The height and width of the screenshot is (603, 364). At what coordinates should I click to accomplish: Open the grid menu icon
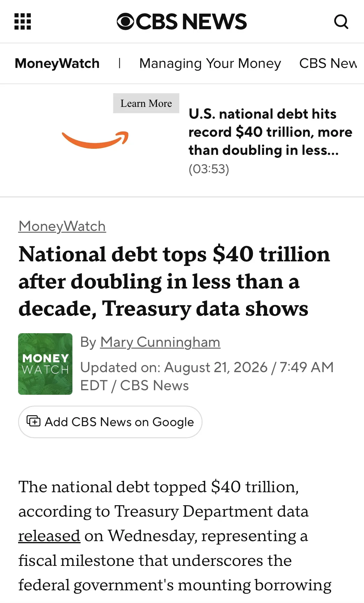23,22
